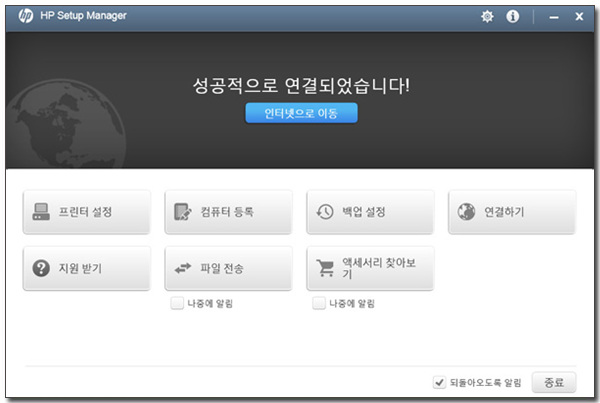Open 컴퓨터 등록 via its pencil icon

pos(182,212)
